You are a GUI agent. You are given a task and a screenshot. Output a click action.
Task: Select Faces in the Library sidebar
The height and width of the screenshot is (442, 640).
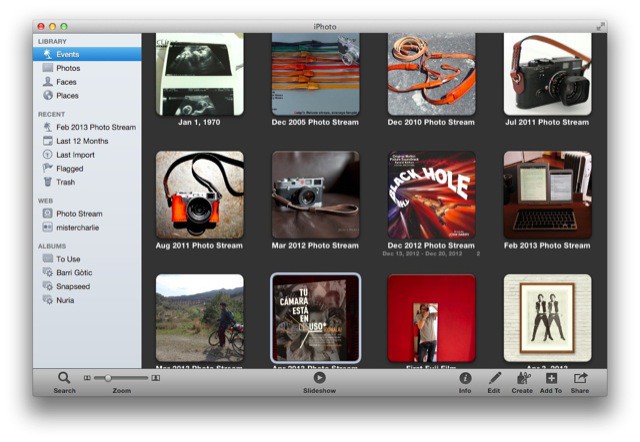pos(67,82)
